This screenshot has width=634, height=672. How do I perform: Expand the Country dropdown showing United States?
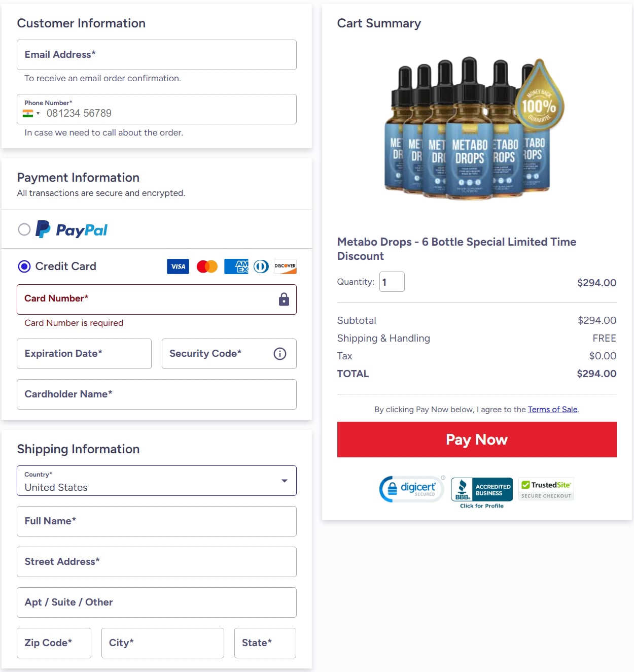pyautogui.click(x=157, y=481)
